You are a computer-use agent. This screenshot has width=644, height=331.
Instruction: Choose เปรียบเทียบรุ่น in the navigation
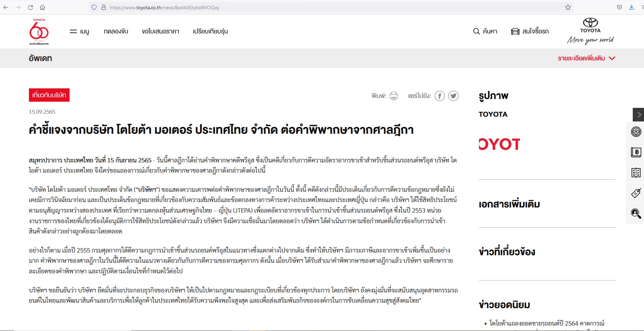tap(210, 31)
